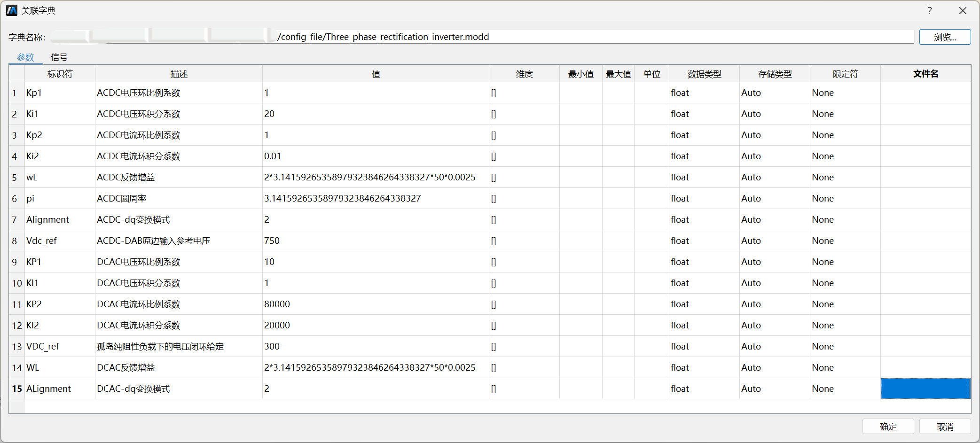The height and width of the screenshot is (443, 980).
Task: Click the value 0.01 for Ki2
Action: click(x=376, y=156)
